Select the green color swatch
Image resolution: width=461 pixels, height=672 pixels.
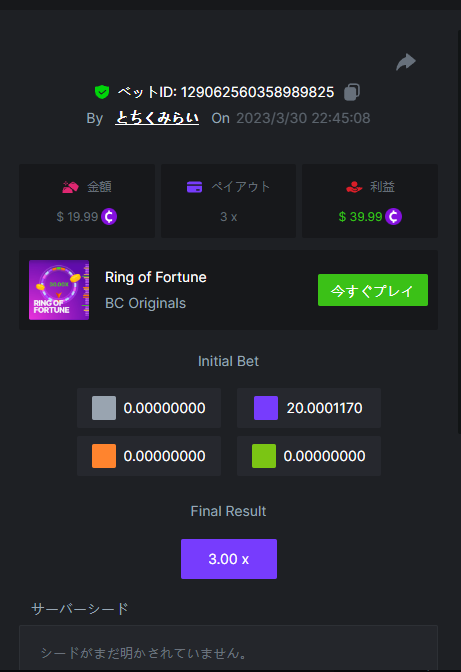264,456
